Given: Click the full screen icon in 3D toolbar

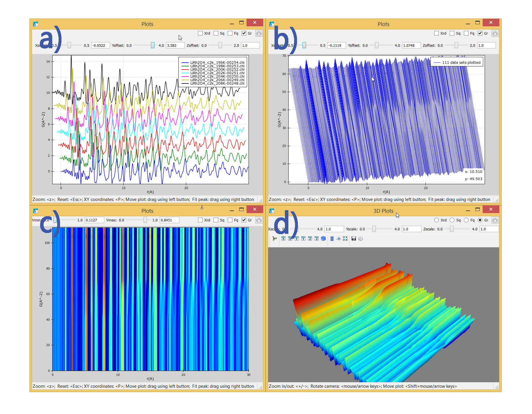Looking at the screenshot, I should pos(345,238).
